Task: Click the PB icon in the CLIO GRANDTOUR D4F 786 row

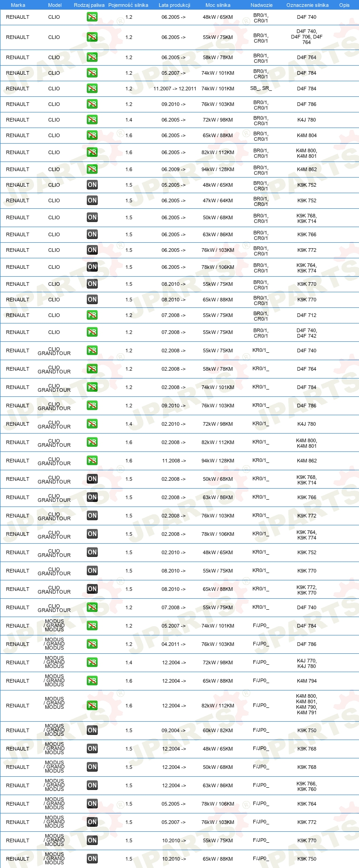Action: (92, 406)
